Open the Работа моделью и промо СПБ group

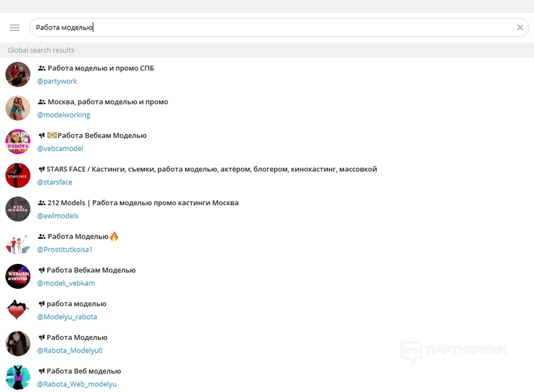pyautogui.click(x=267, y=75)
